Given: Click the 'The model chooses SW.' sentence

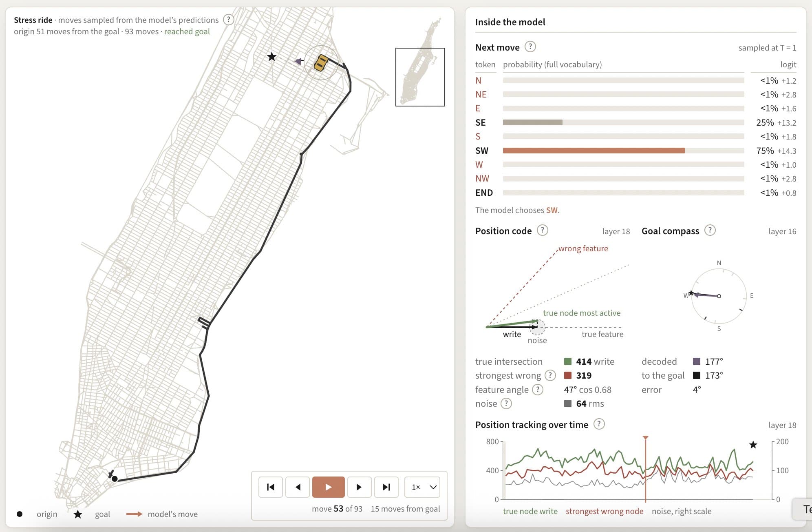Looking at the screenshot, I should tap(517, 210).
